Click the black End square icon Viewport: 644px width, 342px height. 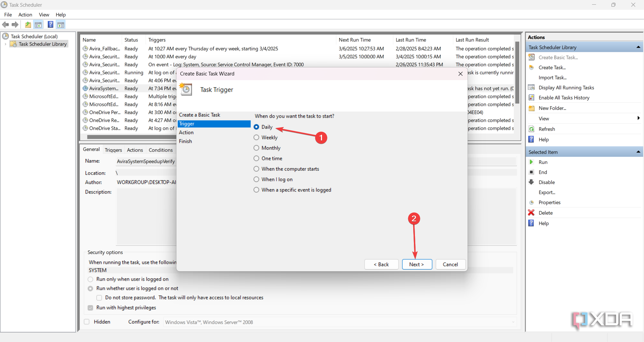click(531, 172)
